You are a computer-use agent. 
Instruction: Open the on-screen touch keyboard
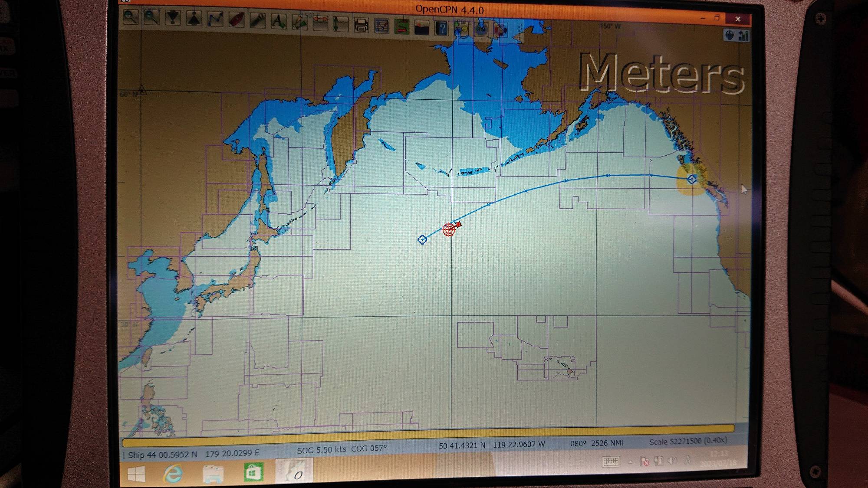(x=611, y=462)
